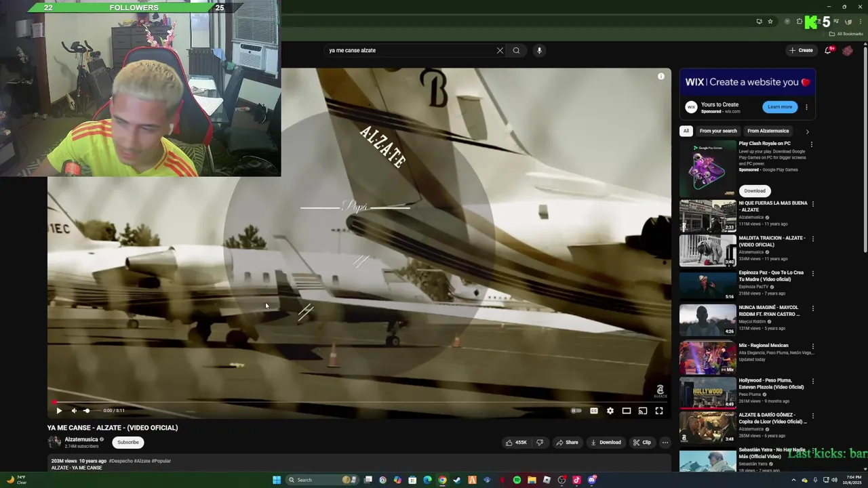868x488 pixels.
Task: Open Discord from the taskbar
Action: [592, 480]
